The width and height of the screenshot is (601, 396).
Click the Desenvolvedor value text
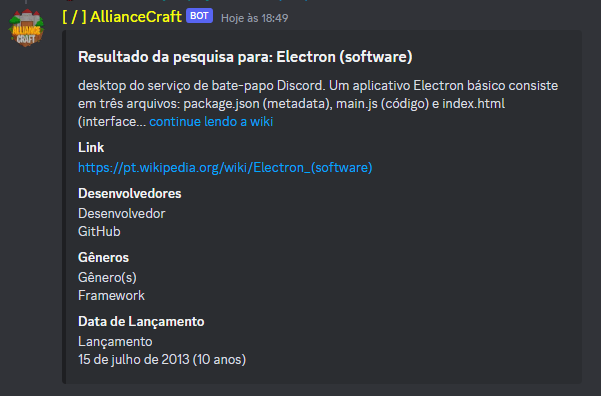point(122,214)
